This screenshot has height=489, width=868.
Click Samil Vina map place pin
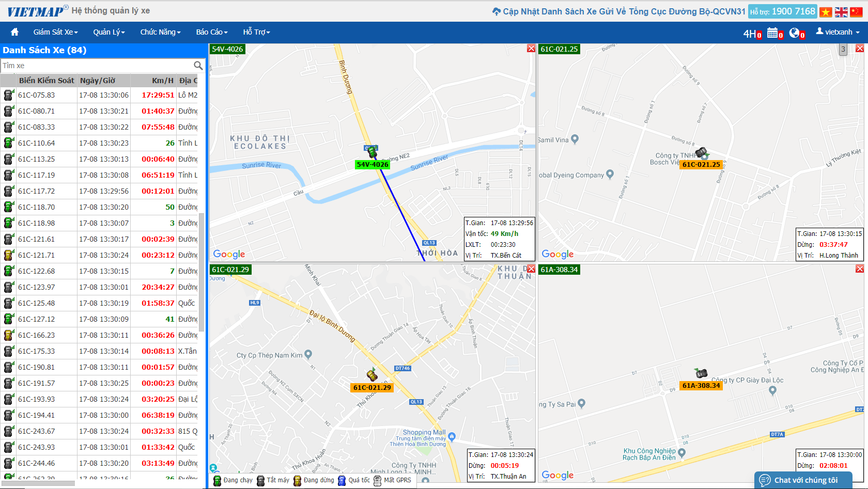575,139
